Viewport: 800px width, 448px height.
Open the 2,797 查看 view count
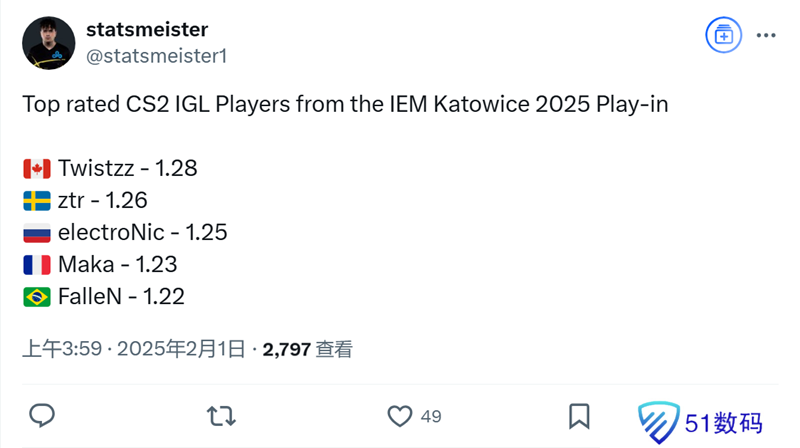coord(308,349)
